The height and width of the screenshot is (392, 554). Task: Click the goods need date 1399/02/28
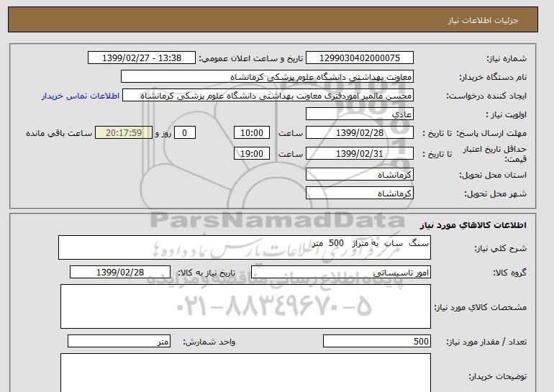coord(120,273)
